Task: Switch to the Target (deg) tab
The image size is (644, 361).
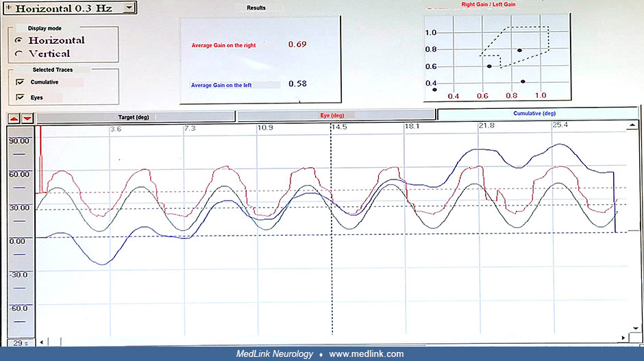Action: [136, 117]
